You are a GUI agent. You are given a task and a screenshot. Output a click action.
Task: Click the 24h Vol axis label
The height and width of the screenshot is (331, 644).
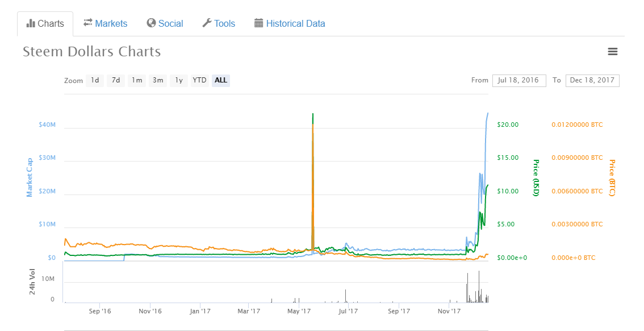tap(32, 282)
